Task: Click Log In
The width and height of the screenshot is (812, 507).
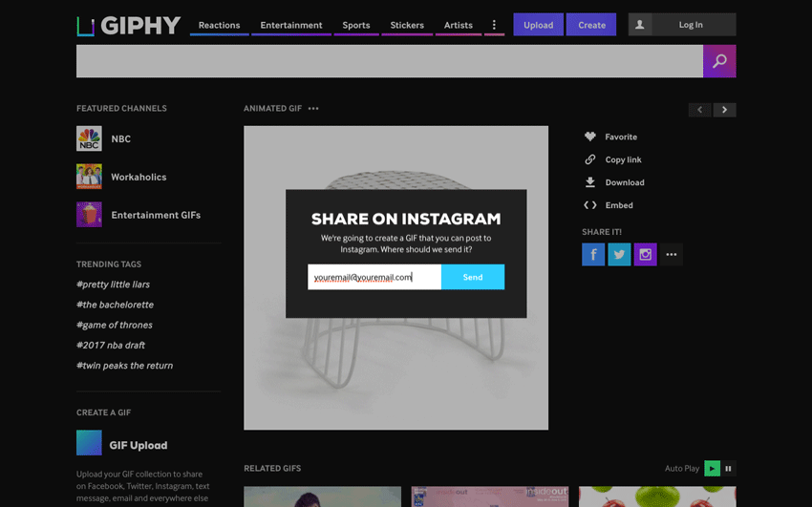Action: [x=691, y=25]
